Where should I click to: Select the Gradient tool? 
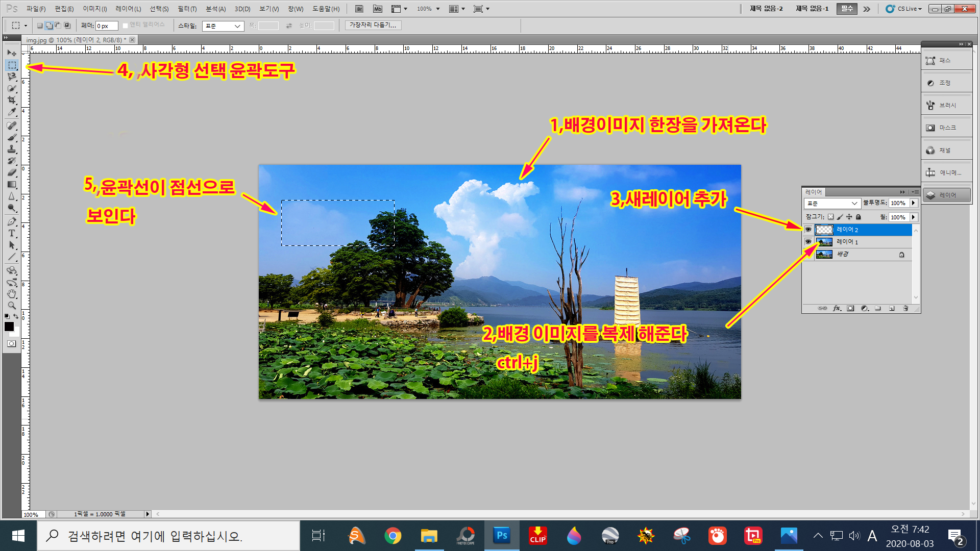[12, 185]
